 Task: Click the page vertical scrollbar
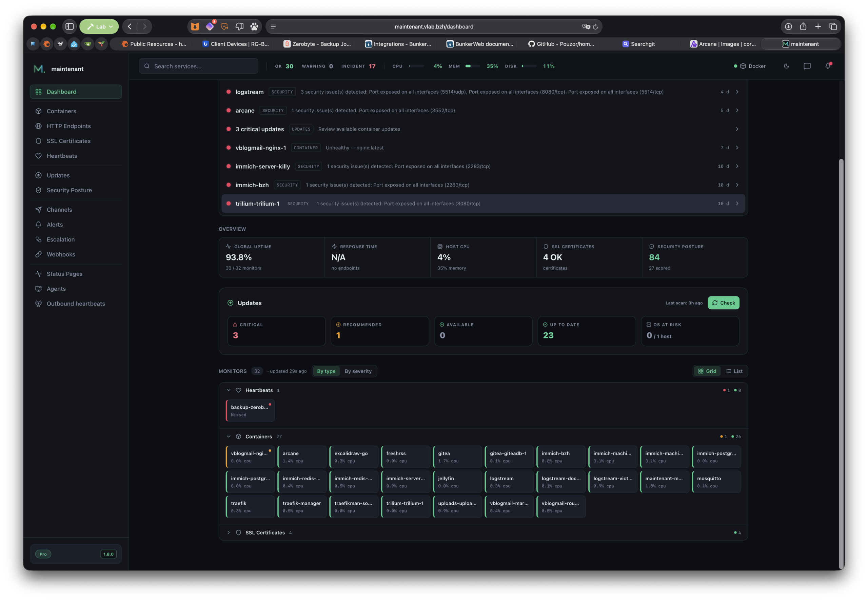tap(841, 364)
